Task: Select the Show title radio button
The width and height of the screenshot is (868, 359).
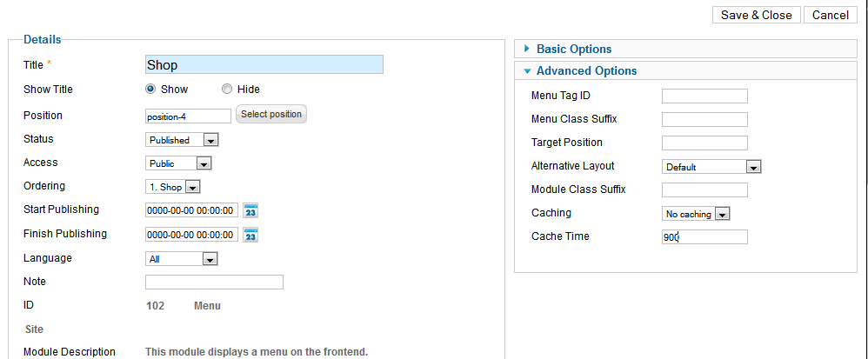Action: [150, 89]
